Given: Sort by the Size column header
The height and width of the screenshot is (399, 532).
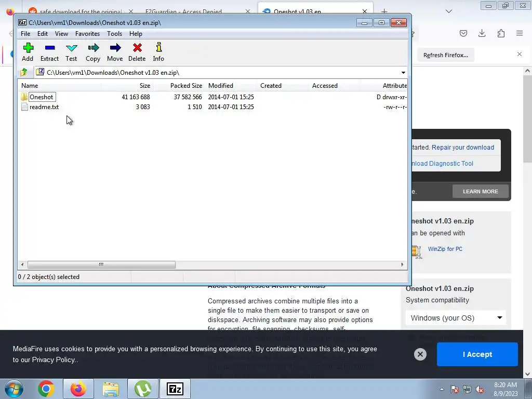Looking at the screenshot, I should 127,86.
